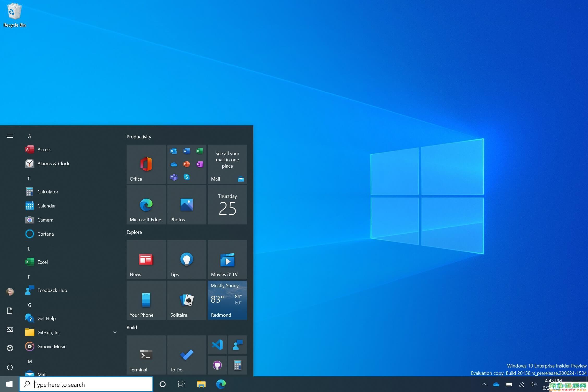Image resolution: width=588 pixels, height=392 pixels.
Task: Launch Word from the Office apps tile
Action: [x=187, y=151]
